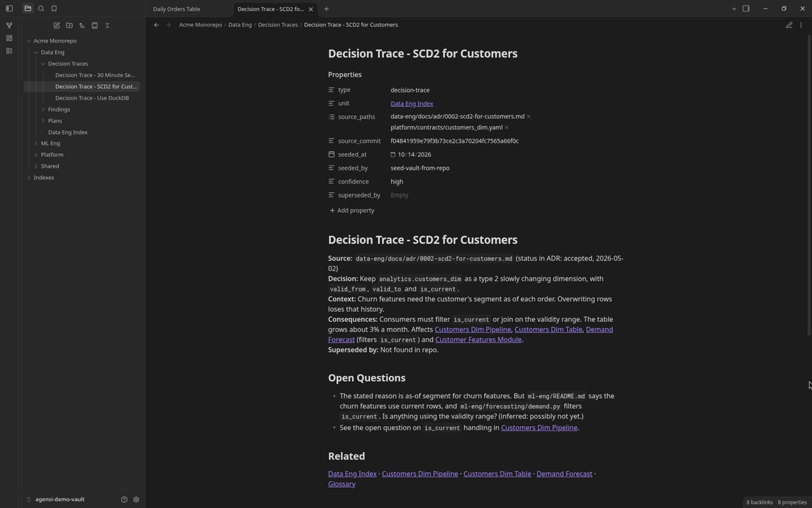
Task: Open Data Eng Index unit property link
Action: [x=412, y=104]
